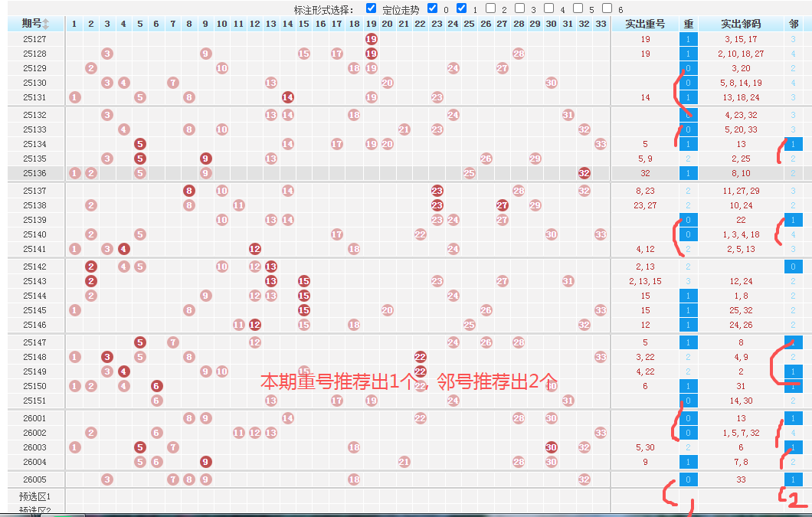Select dark red ball 6 in row 25150
Image resolution: width=812 pixels, height=517 pixels.
(x=156, y=386)
